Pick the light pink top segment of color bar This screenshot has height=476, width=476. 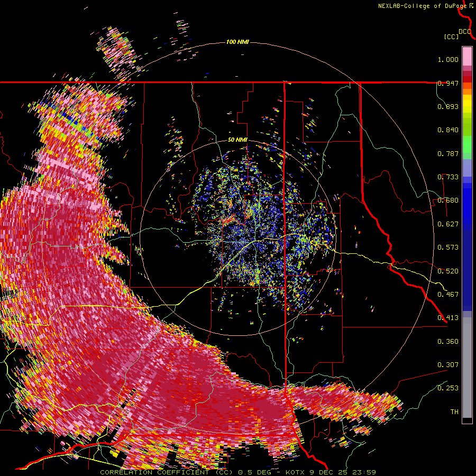tap(467, 56)
